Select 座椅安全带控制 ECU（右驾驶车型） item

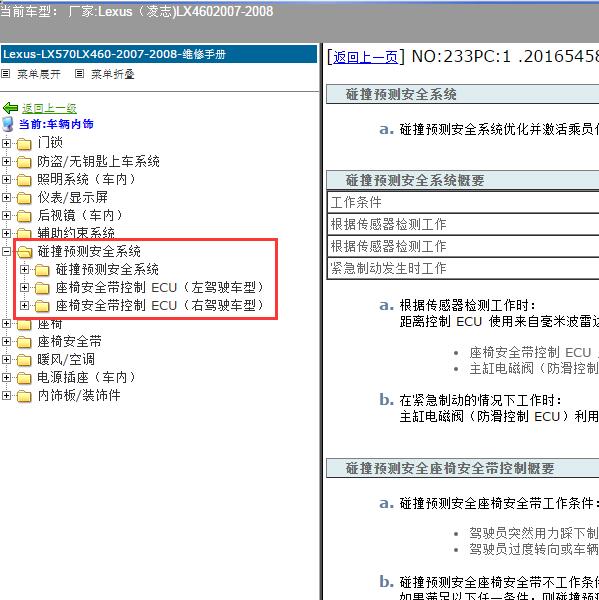coord(160,305)
